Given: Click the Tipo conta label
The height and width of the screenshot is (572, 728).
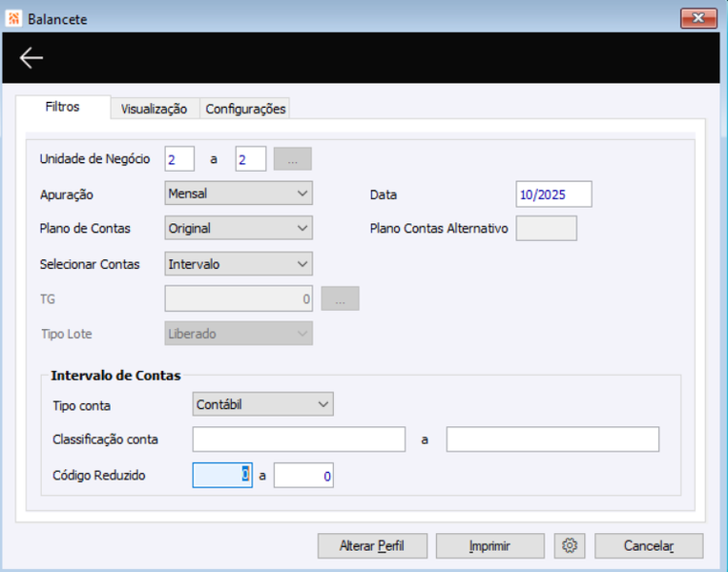Looking at the screenshot, I should click(x=82, y=406).
